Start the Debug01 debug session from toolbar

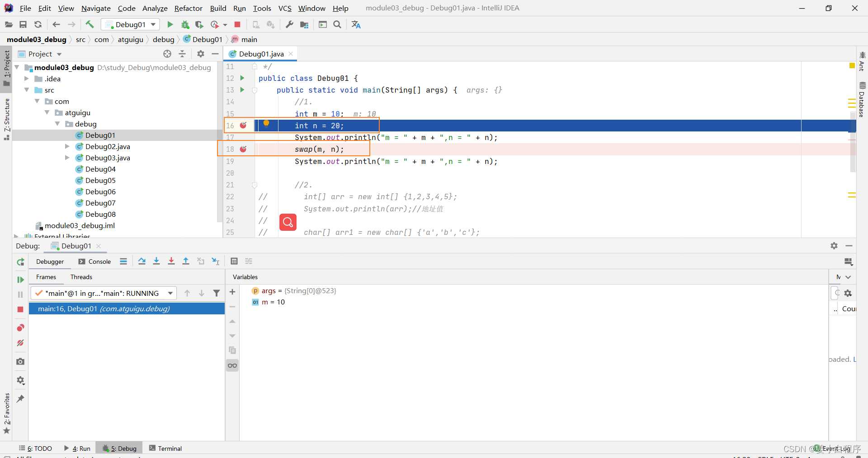(185, 24)
